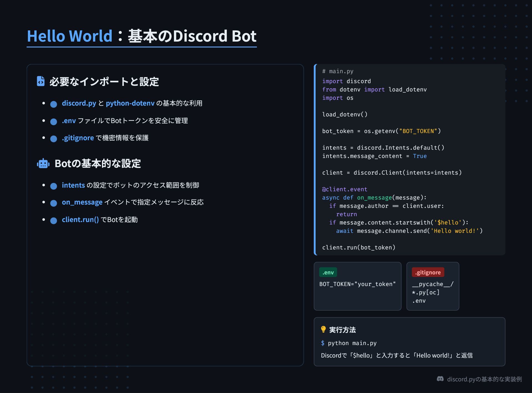Click the .env entry inside .gitignore box
The width and height of the screenshot is (532, 393).
pos(419,301)
